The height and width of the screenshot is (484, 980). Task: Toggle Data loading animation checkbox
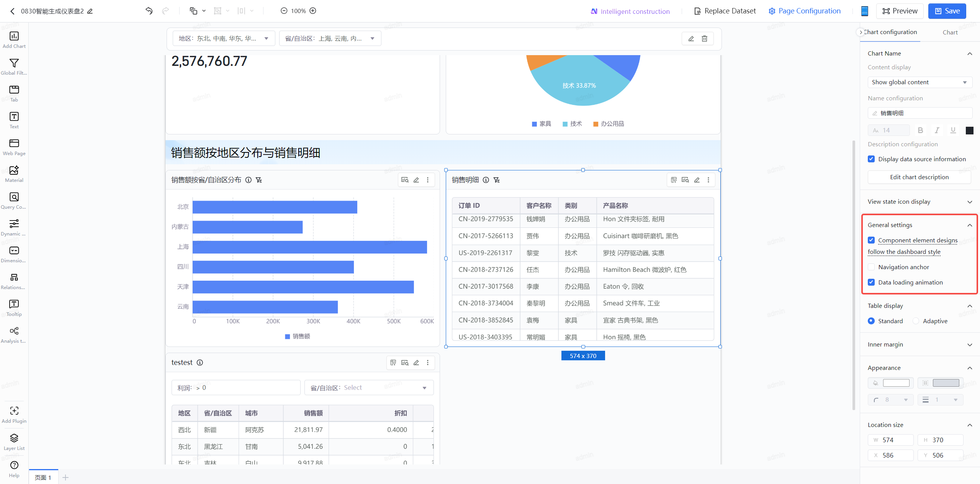871,282
